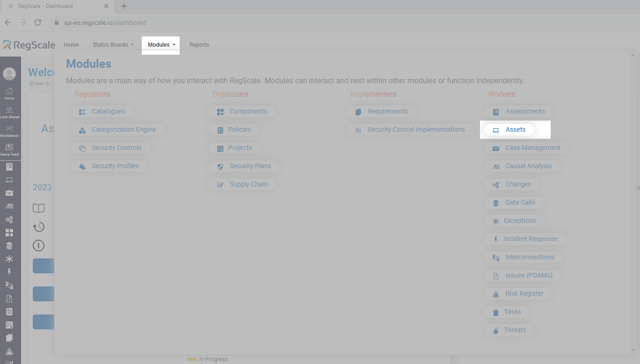Open the Policies module

point(234,130)
